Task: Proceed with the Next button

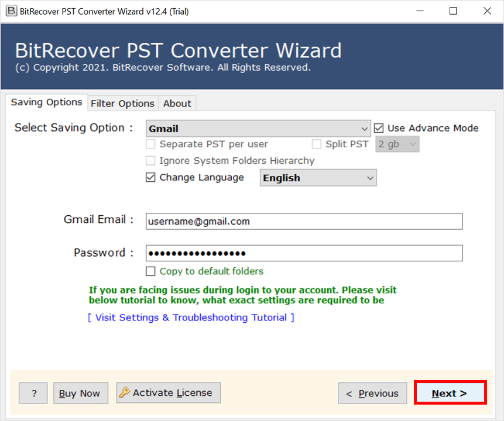Action: click(450, 393)
